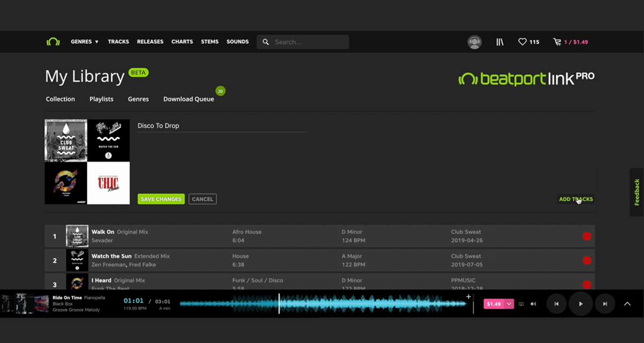644x343 pixels.
Task: Remove Walk On track with red button
Action: tap(587, 236)
